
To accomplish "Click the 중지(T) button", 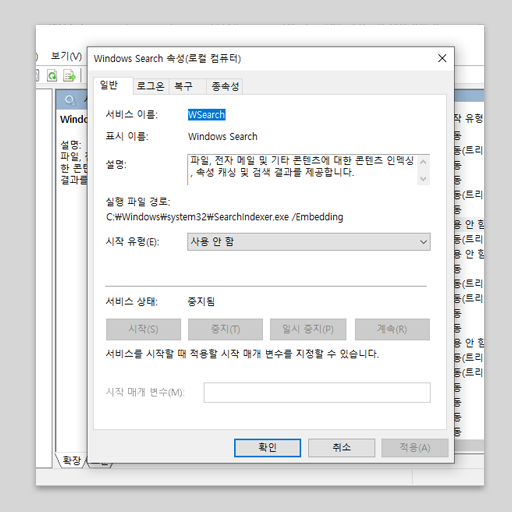I will pyautogui.click(x=225, y=329).
